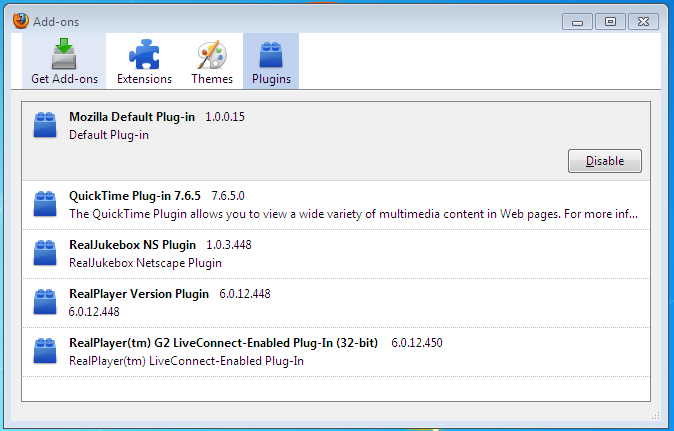The height and width of the screenshot is (431, 674).
Task: Switch to the Themes tab
Action: click(x=212, y=61)
